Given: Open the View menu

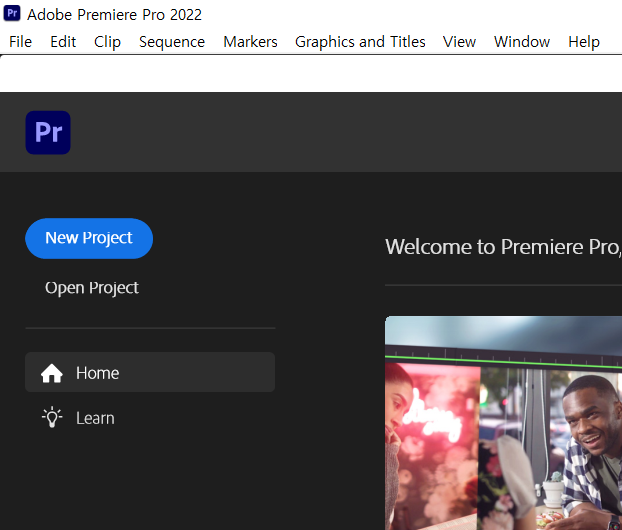Looking at the screenshot, I should pyautogui.click(x=459, y=42).
